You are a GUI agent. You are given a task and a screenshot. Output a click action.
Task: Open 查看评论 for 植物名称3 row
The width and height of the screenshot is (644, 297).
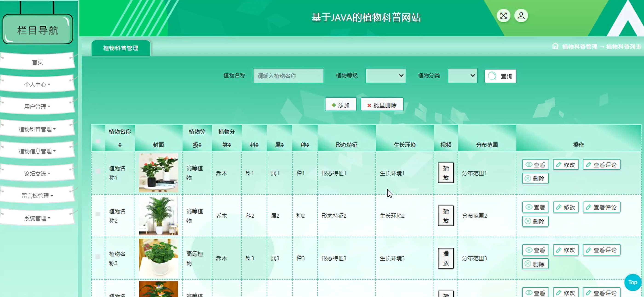coord(601,250)
